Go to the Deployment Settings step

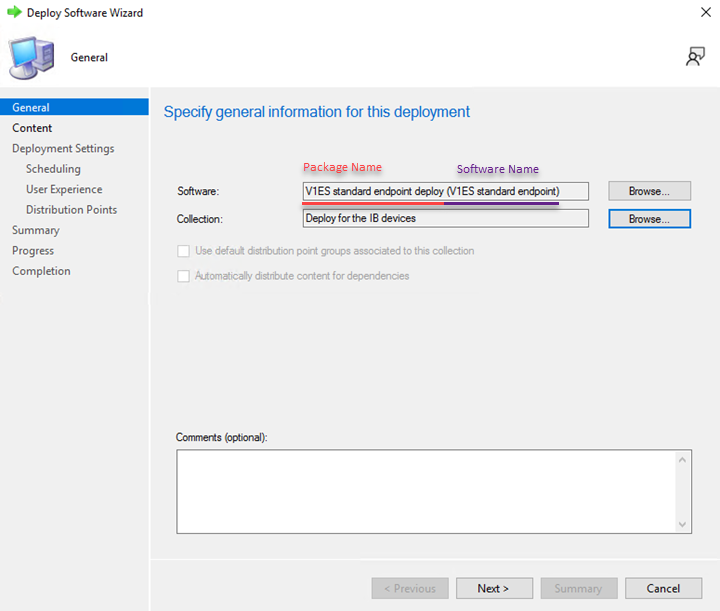tap(63, 149)
